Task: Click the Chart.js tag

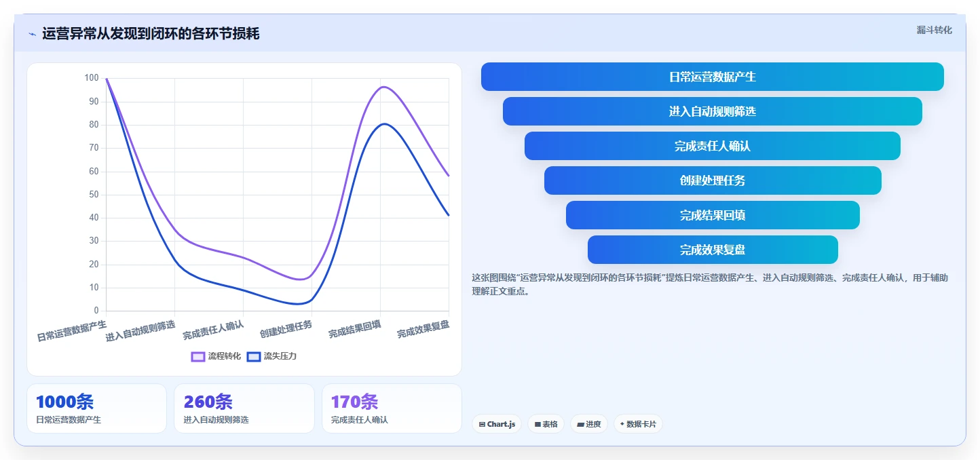Action: click(x=497, y=424)
